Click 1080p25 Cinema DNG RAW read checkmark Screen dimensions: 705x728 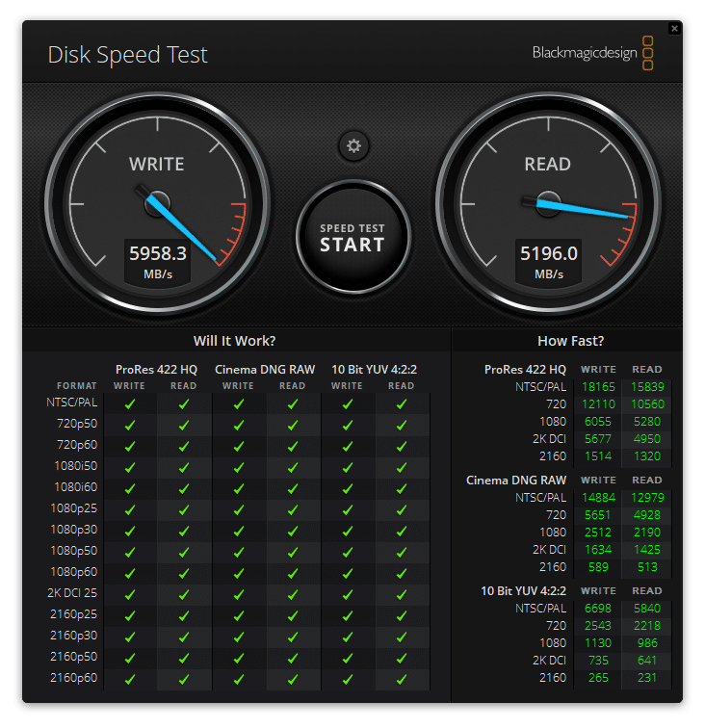click(x=293, y=509)
